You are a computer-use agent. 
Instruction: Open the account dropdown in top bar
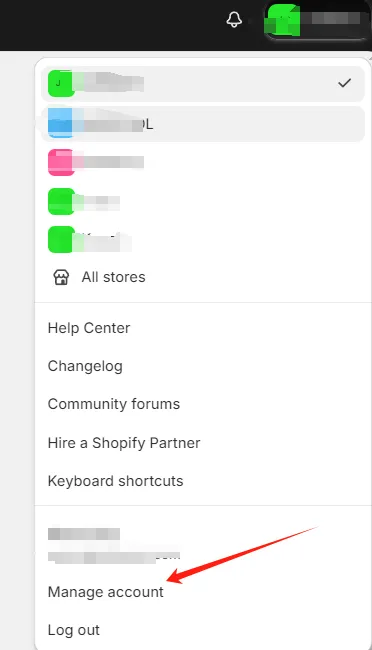point(317,20)
